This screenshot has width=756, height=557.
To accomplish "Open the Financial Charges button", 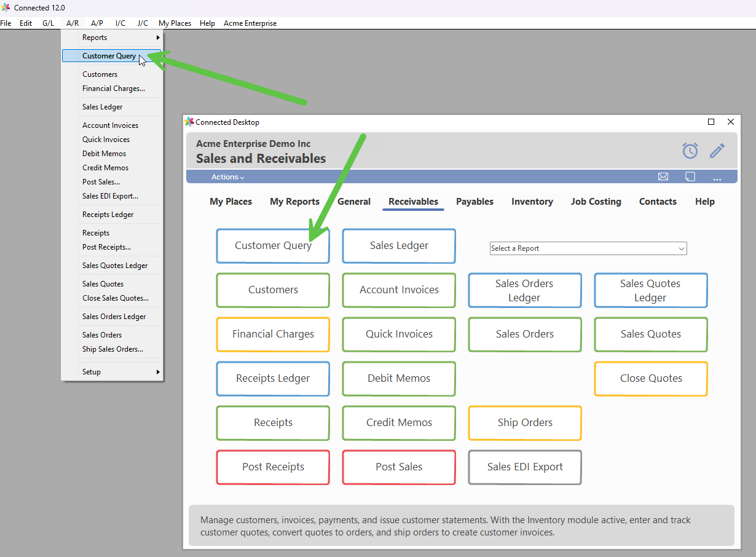I will [x=273, y=334].
